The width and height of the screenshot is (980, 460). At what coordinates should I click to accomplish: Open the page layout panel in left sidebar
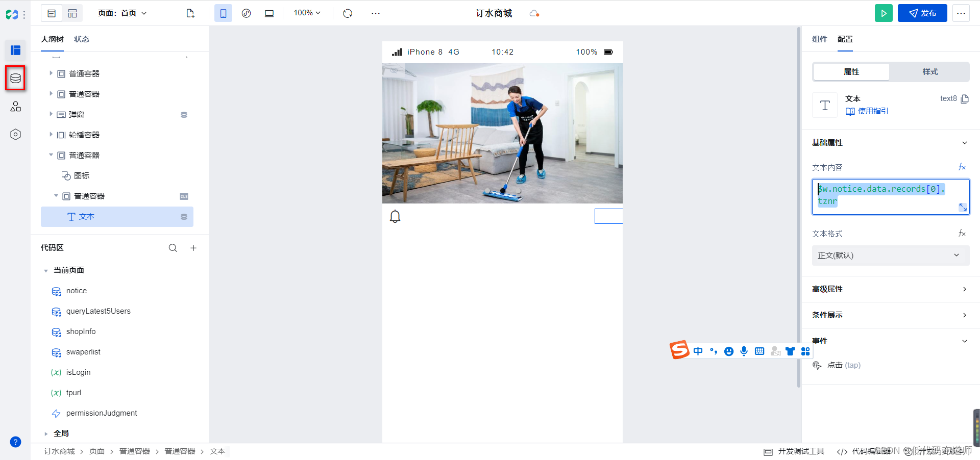[15, 50]
